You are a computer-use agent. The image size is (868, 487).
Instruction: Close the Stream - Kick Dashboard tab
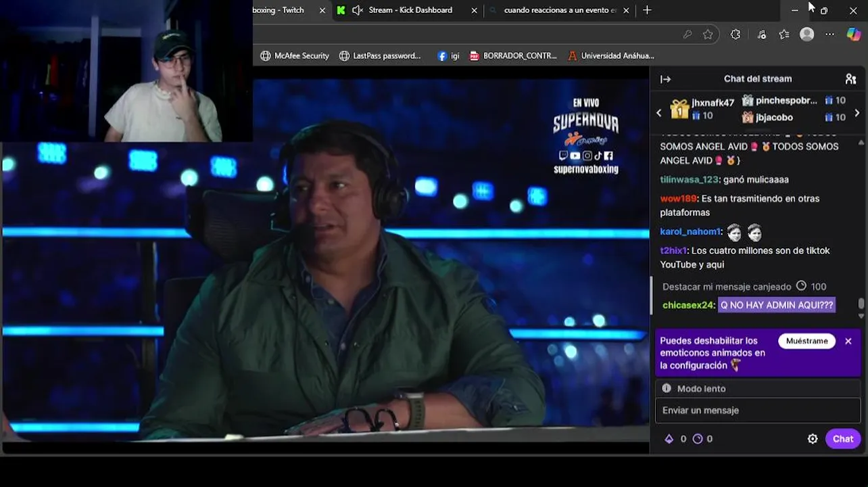pyautogui.click(x=474, y=10)
